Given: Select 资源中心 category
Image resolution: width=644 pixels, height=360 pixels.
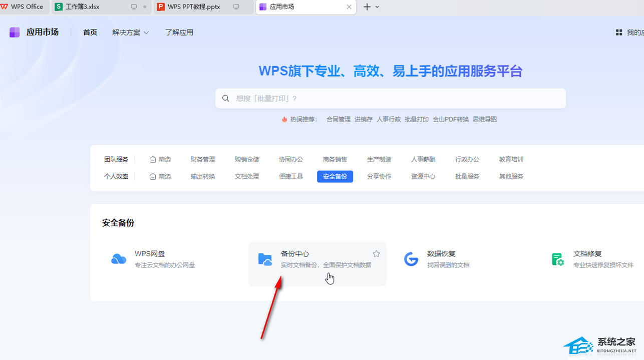Looking at the screenshot, I should [x=423, y=177].
